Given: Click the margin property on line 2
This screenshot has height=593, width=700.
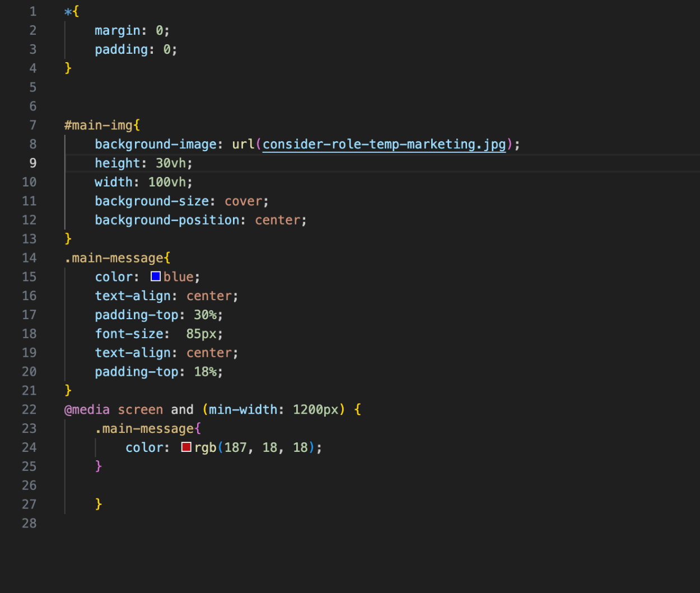Looking at the screenshot, I should pyautogui.click(x=118, y=30).
